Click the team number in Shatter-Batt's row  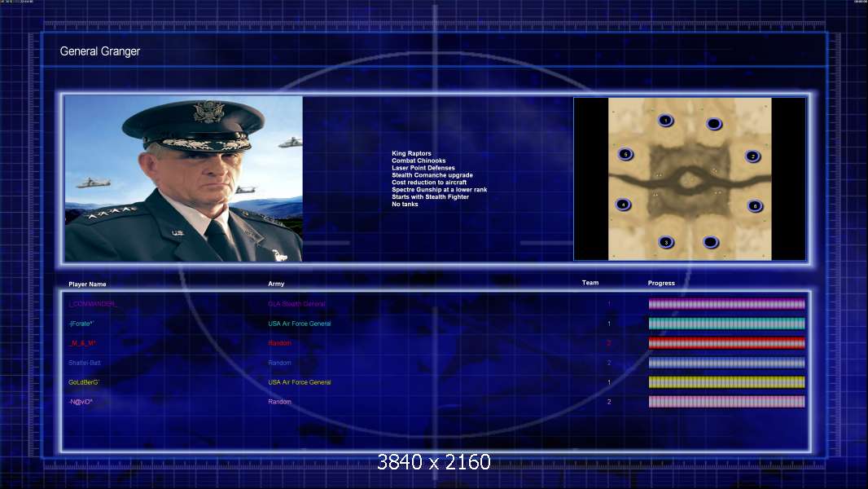[609, 363]
